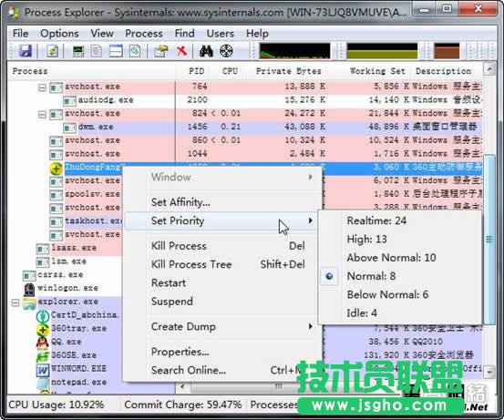Click the audiodg.exe process icon
504x420 pixels.
point(69,101)
